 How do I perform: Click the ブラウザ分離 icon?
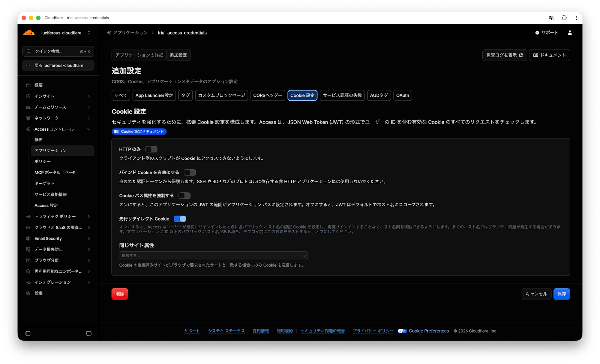pos(28,260)
